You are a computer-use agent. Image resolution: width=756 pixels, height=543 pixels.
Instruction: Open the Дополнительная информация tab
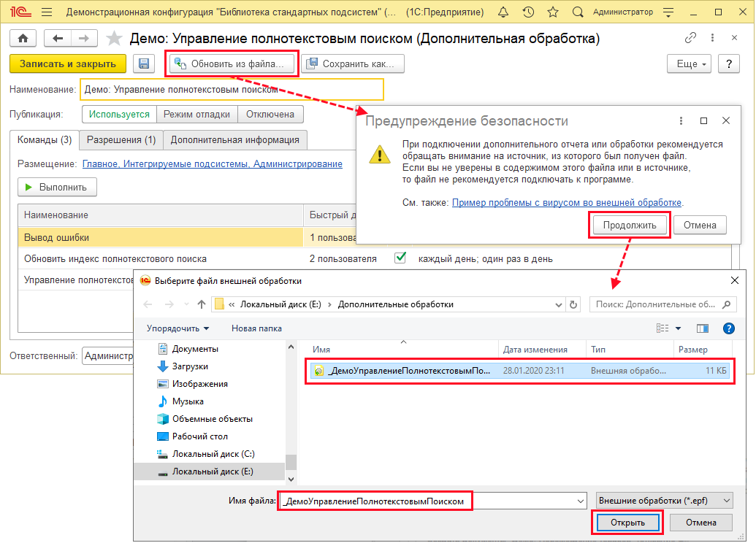tap(235, 139)
